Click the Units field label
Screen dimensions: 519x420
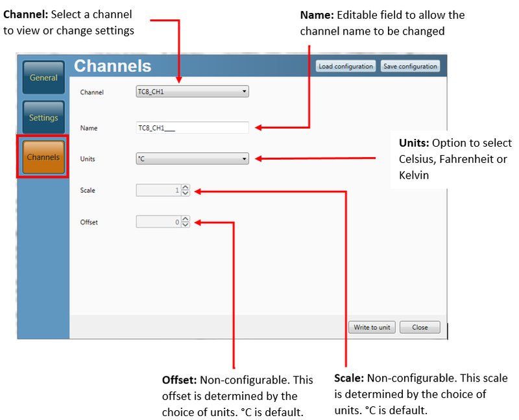point(88,159)
